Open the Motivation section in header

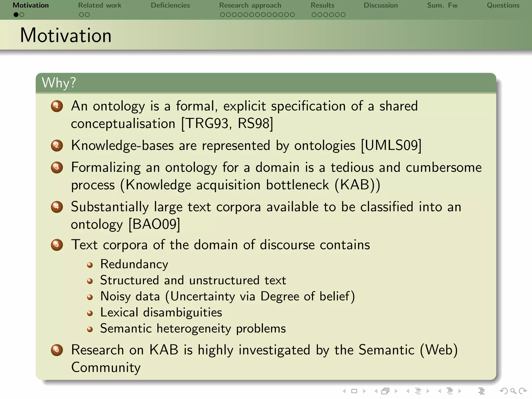pyautogui.click(x=31, y=5)
